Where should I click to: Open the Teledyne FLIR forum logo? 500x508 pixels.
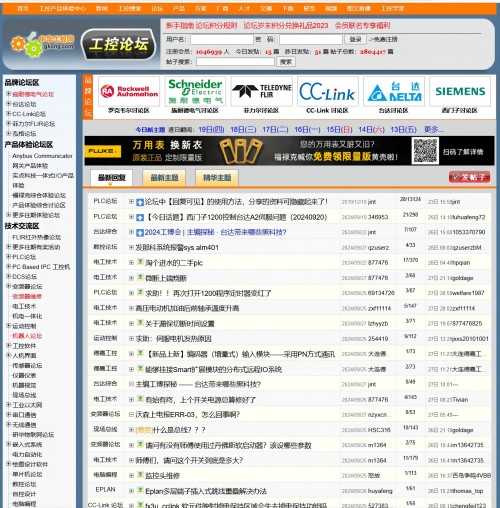[x=261, y=91]
